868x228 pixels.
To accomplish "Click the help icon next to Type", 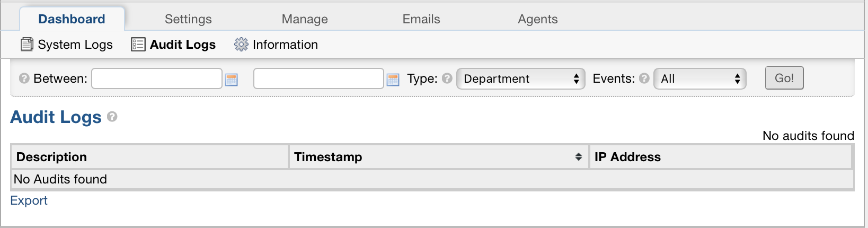I will 447,78.
